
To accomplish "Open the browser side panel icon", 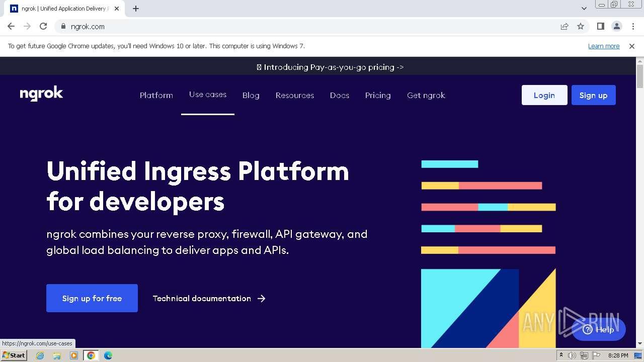I will [600, 26].
